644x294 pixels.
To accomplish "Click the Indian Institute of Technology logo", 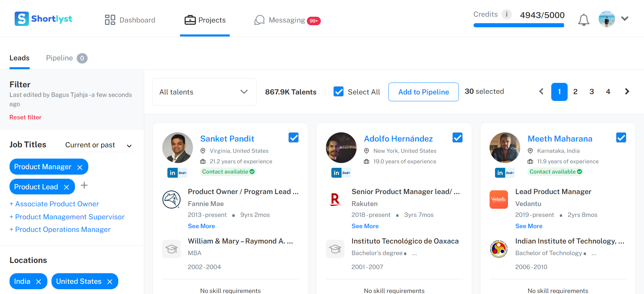I will click(x=499, y=249).
